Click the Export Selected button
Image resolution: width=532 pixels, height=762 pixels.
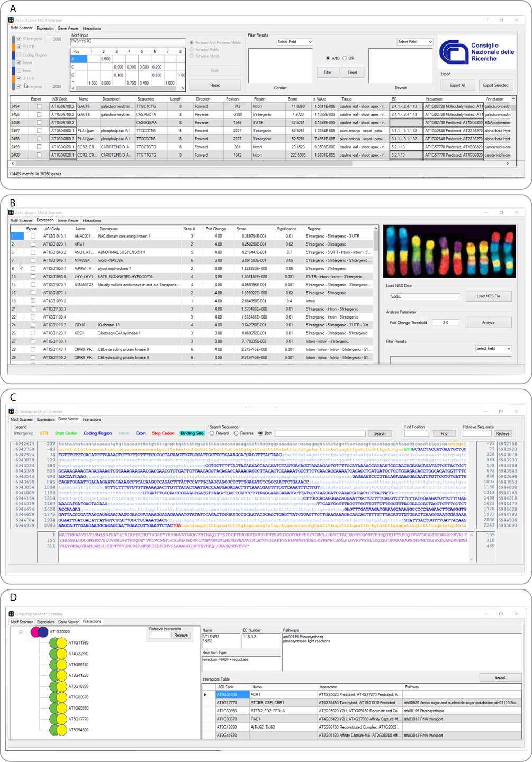496,85
